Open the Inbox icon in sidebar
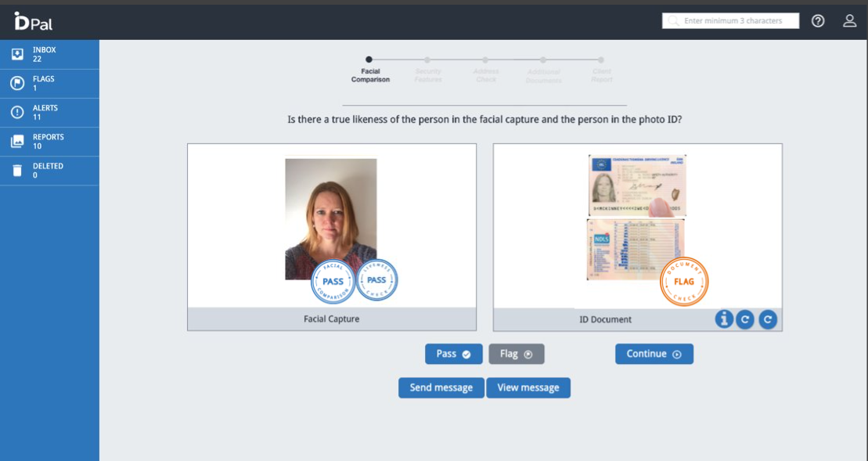The height and width of the screenshot is (461, 868). point(17,54)
